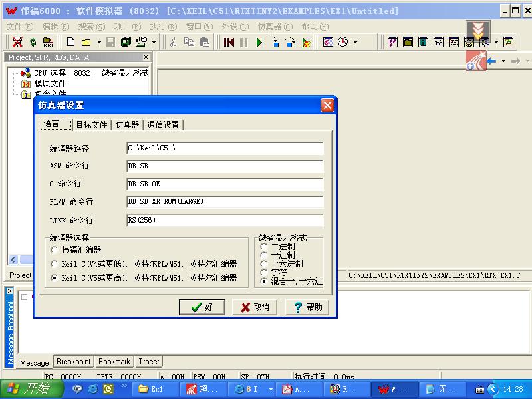This screenshot has height=399, width=532.
Task: Click the ASM 命令行 input field
Action: click(225, 166)
